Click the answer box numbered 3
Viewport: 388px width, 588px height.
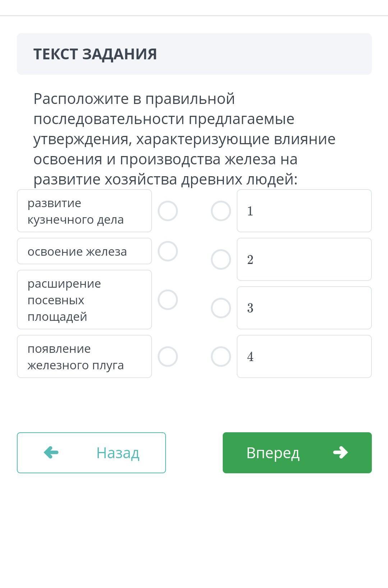click(304, 308)
